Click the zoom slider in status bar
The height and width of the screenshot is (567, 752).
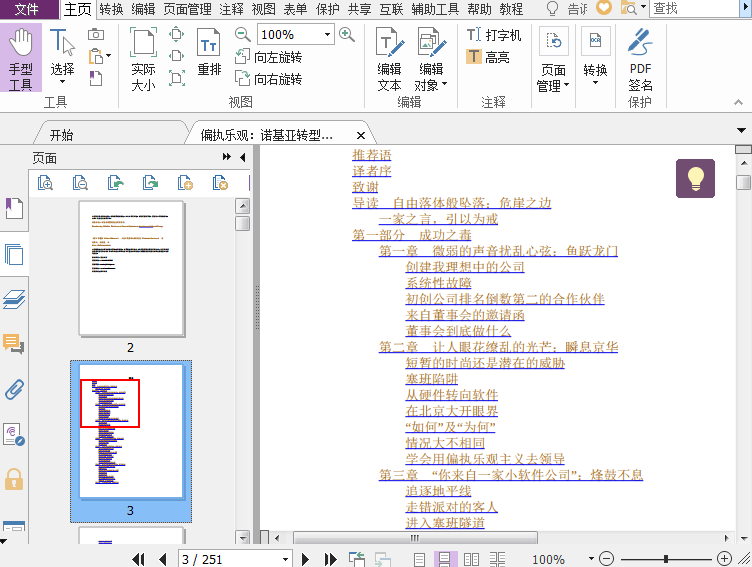pos(667,559)
